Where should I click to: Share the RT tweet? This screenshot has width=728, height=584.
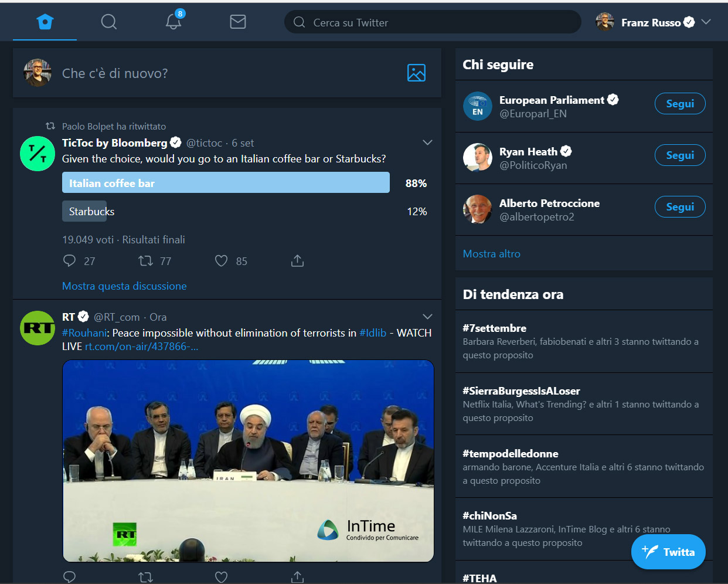297,577
